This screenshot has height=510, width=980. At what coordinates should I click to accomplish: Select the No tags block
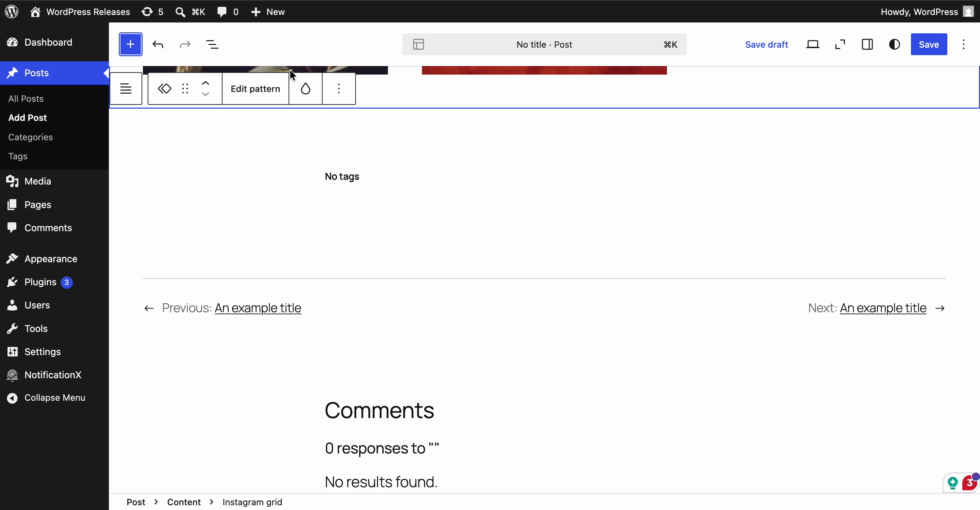click(342, 177)
